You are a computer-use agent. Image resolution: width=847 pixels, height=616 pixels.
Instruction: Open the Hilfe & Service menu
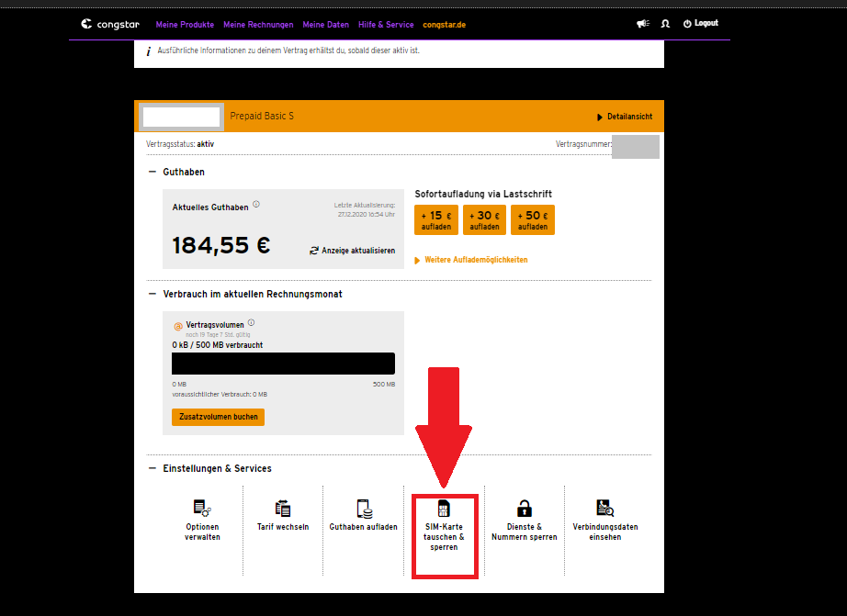386,25
